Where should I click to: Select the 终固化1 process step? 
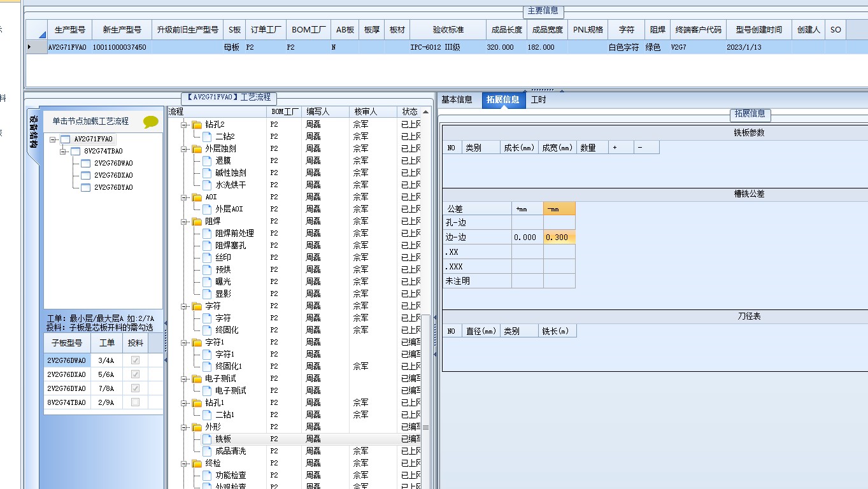pyautogui.click(x=229, y=367)
